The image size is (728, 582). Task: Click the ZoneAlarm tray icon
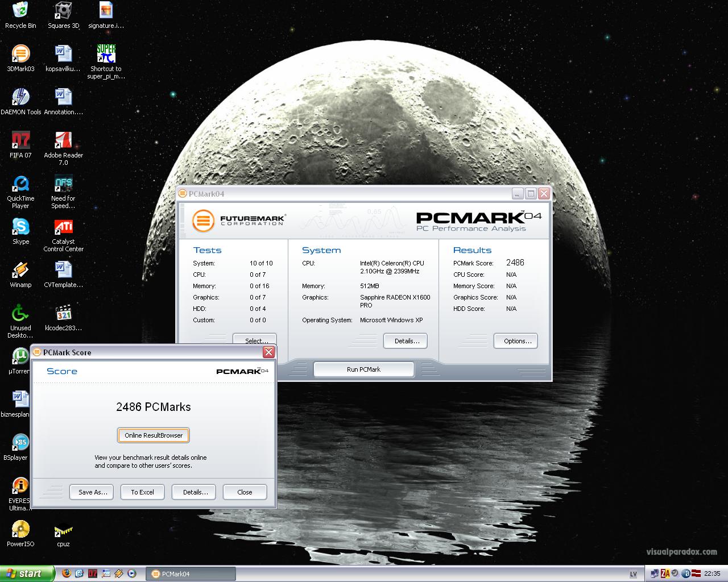pyautogui.click(x=665, y=573)
